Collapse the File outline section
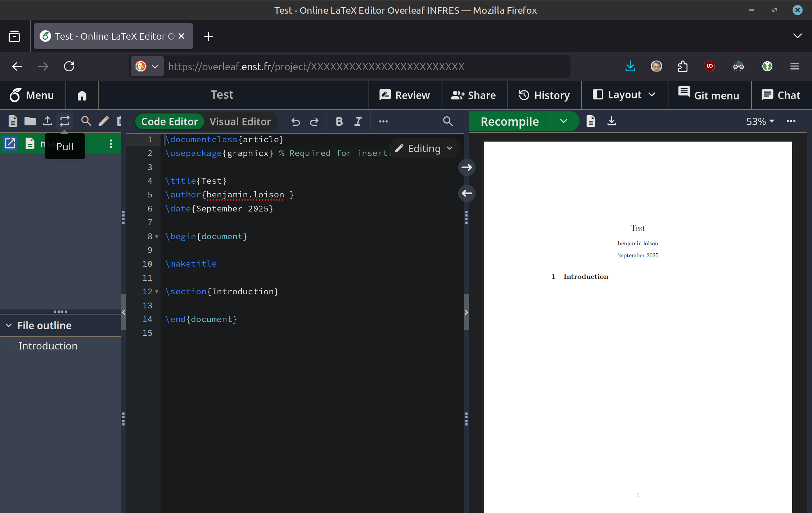Image resolution: width=812 pixels, height=513 pixels. (9, 325)
